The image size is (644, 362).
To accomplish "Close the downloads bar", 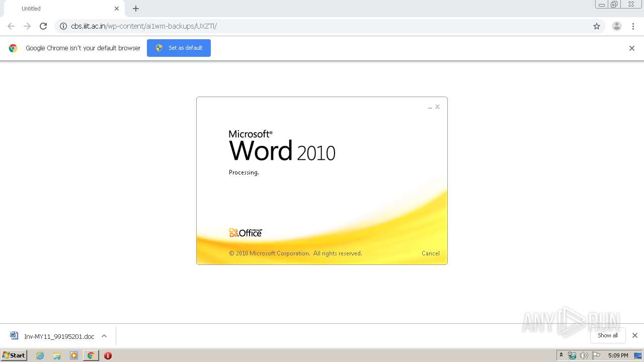I will 635,335.
